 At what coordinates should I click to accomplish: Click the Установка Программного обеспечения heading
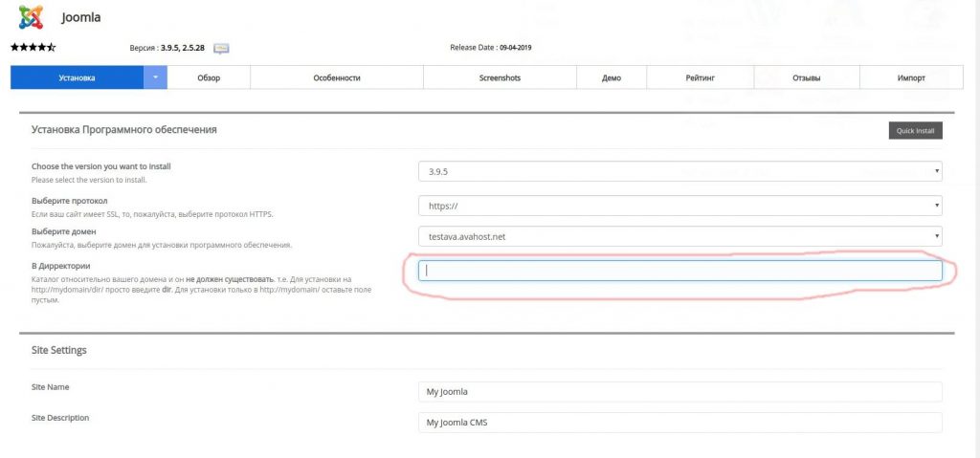tap(123, 129)
